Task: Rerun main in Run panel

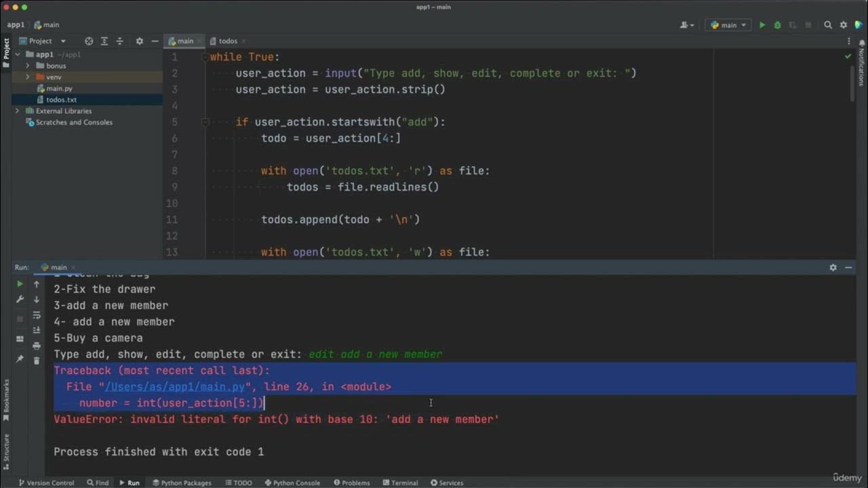Action: (20, 284)
